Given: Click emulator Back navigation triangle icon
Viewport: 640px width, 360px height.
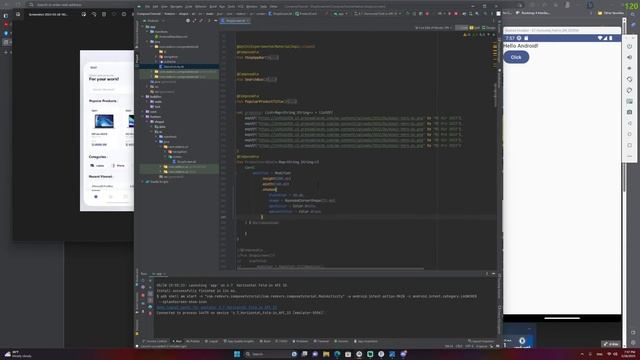Looking at the screenshot, I should tap(629, 123).
